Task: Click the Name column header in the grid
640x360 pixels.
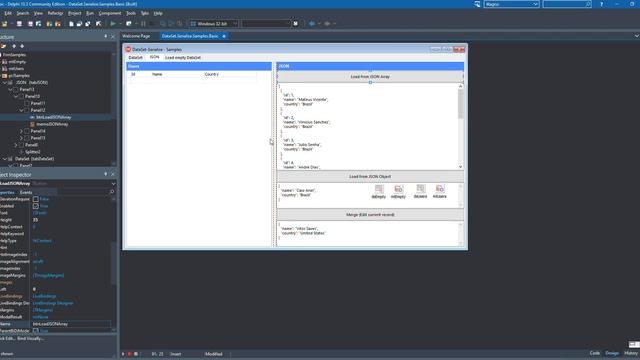Action: 157,74
